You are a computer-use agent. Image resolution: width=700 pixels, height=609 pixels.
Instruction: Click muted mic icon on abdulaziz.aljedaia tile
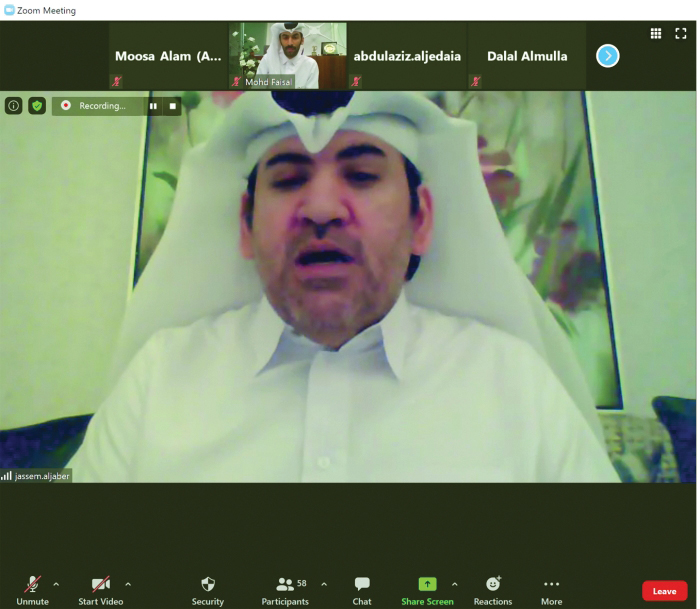coord(356,81)
